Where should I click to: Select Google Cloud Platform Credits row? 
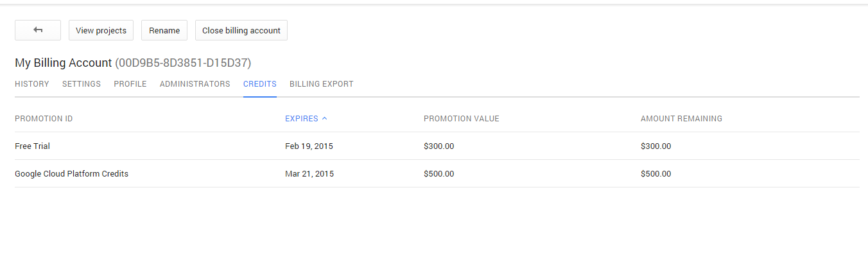[71, 174]
